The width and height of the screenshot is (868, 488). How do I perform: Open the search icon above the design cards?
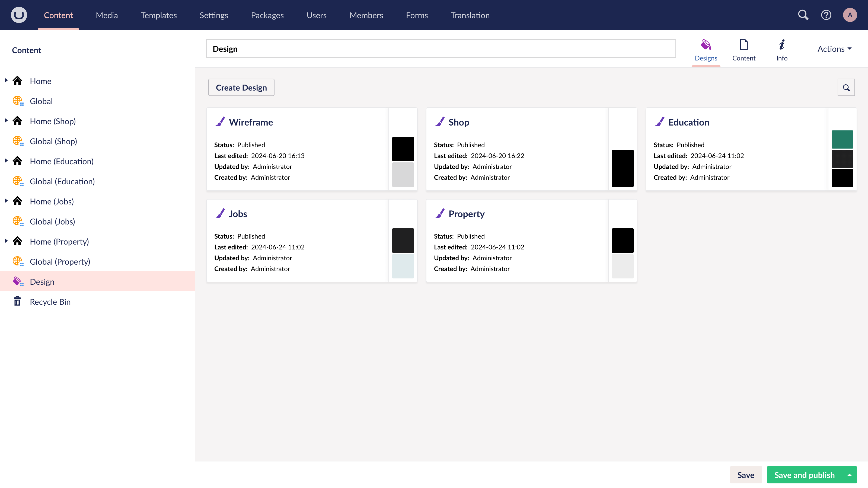coord(846,87)
